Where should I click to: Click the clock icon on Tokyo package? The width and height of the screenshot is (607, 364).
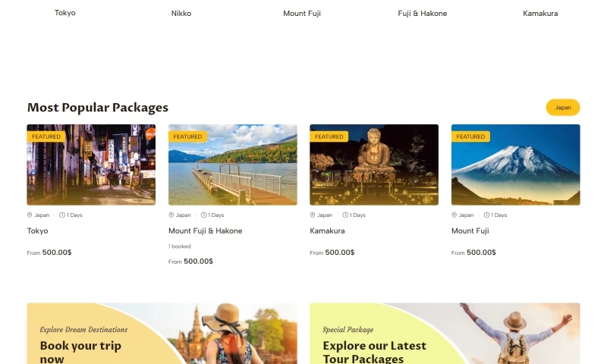click(x=62, y=215)
